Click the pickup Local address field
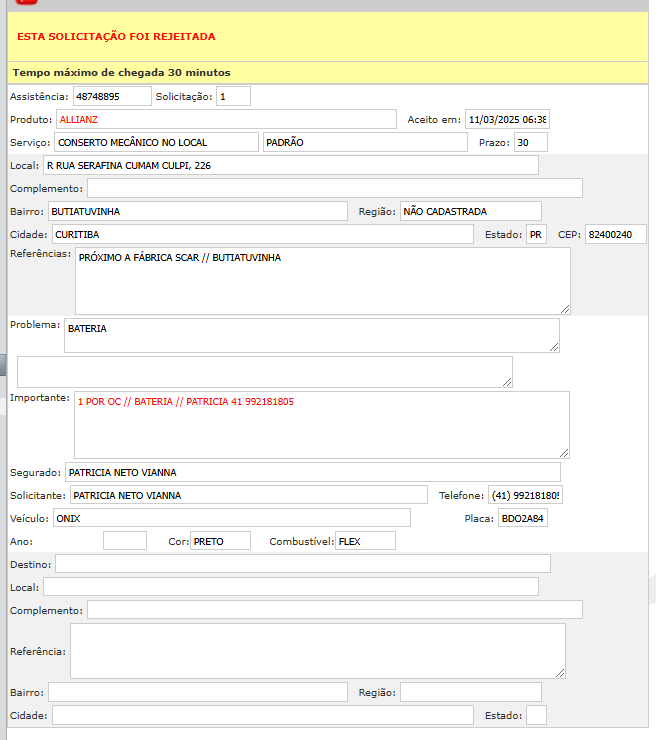Screen dimensions: 656x740 click(290, 165)
